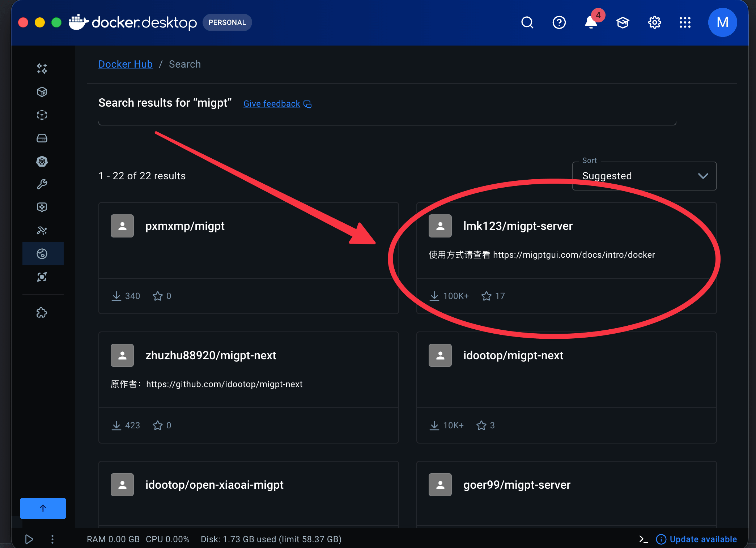The image size is (756, 548).
Task: Open the notifications bell
Action: click(x=591, y=22)
